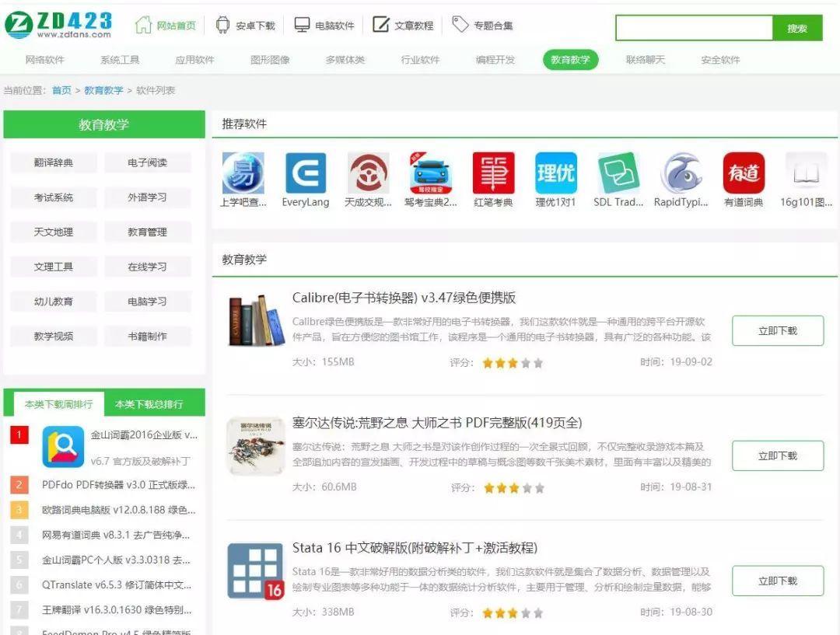Open 安卓下载 in top navigation
Image resolution: width=840 pixels, height=635 pixels.
245,25
